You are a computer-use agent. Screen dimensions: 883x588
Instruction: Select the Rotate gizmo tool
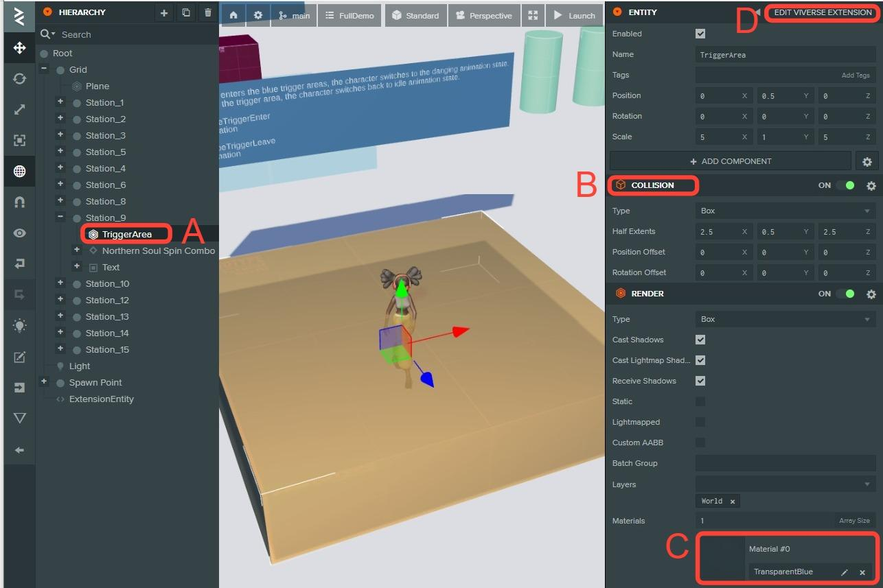(x=19, y=78)
